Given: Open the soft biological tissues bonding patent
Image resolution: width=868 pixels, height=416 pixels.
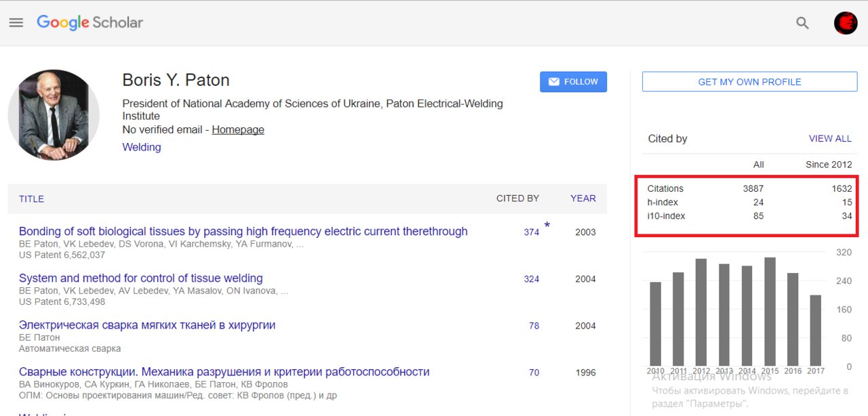Looking at the screenshot, I should click(x=243, y=232).
